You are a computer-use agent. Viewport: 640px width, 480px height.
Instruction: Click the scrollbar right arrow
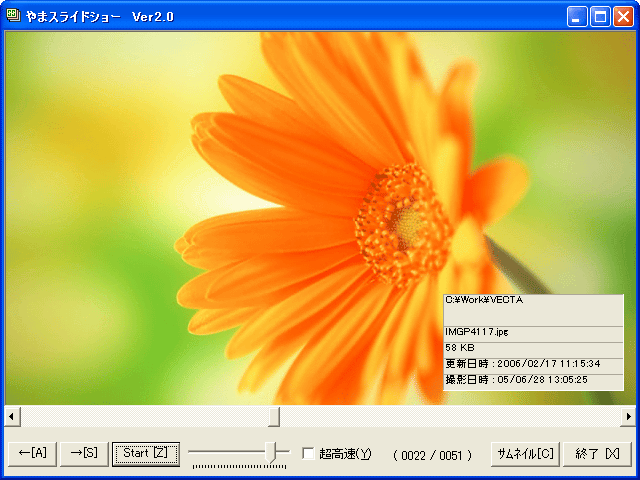coord(628,417)
